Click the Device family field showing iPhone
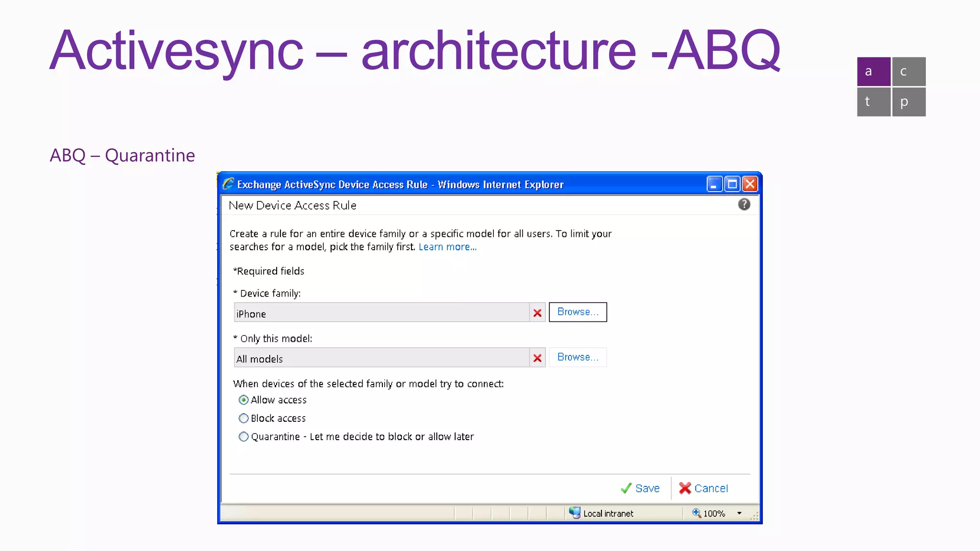The image size is (980, 551). pos(381,313)
